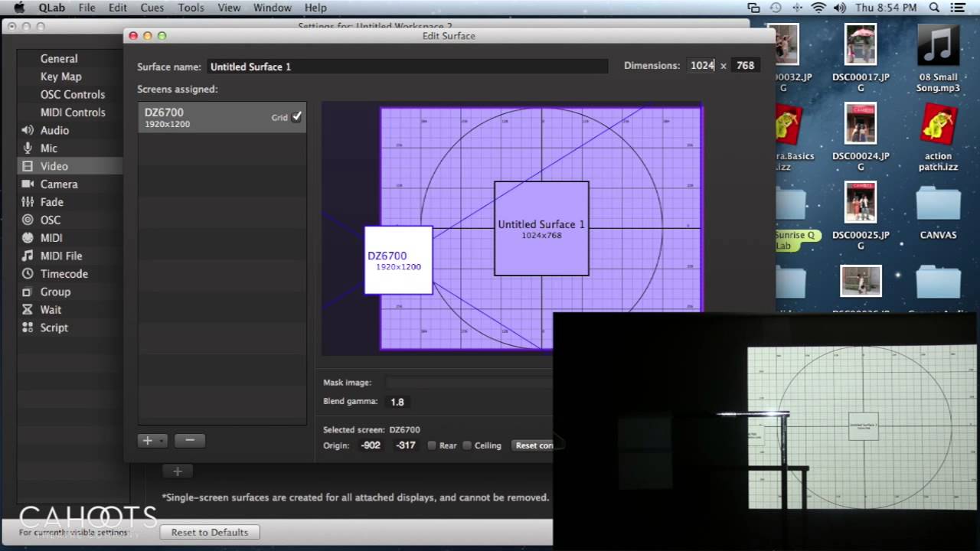Image resolution: width=980 pixels, height=551 pixels.
Task: Click the Timecode clock icon
Action: pyautogui.click(x=28, y=273)
